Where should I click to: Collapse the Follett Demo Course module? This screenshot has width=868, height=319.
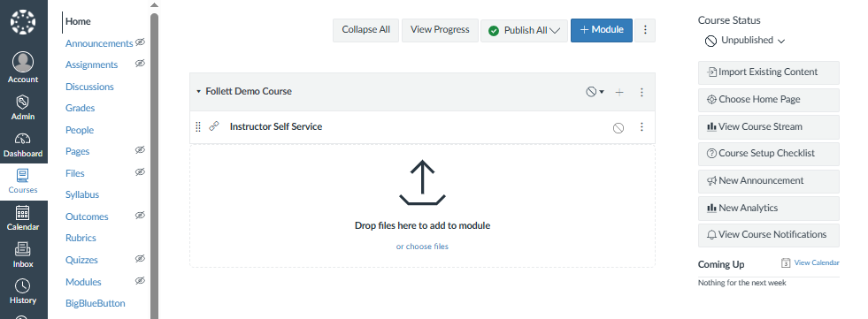click(x=199, y=92)
